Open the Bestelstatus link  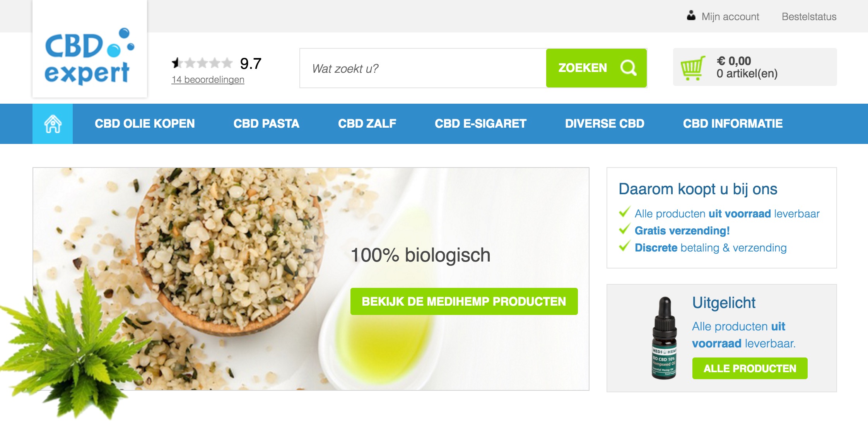click(x=809, y=17)
